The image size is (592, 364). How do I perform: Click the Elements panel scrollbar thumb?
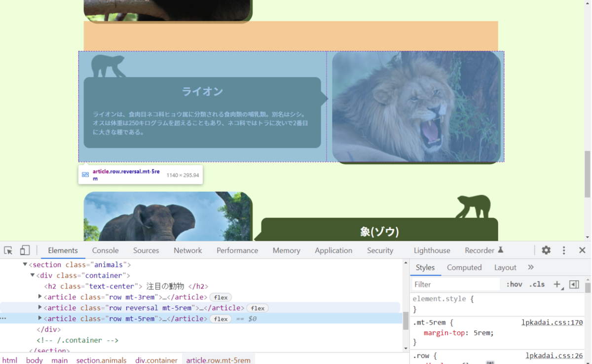tap(406, 321)
